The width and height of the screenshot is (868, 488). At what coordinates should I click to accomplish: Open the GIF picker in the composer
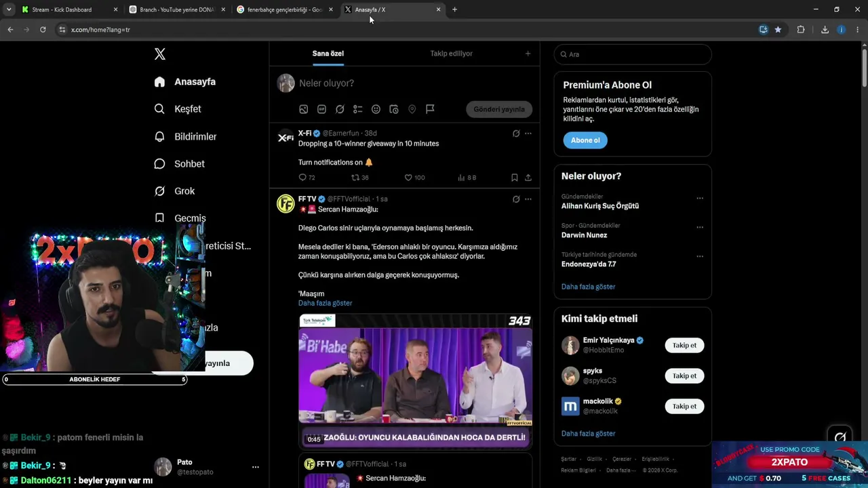click(x=321, y=109)
